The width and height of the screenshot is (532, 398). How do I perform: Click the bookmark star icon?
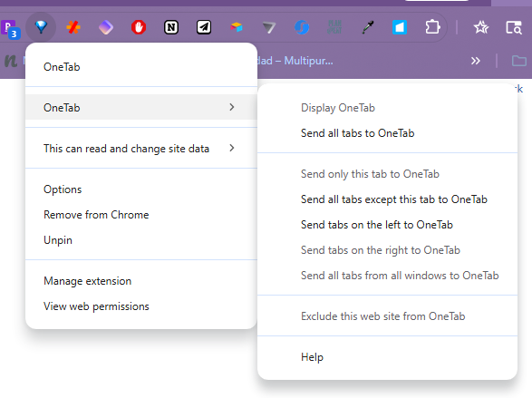481,27
